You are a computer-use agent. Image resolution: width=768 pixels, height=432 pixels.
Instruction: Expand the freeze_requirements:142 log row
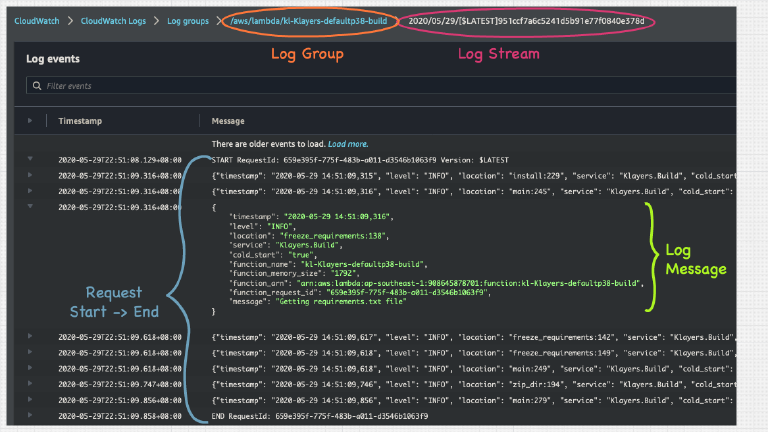[30, 337]
